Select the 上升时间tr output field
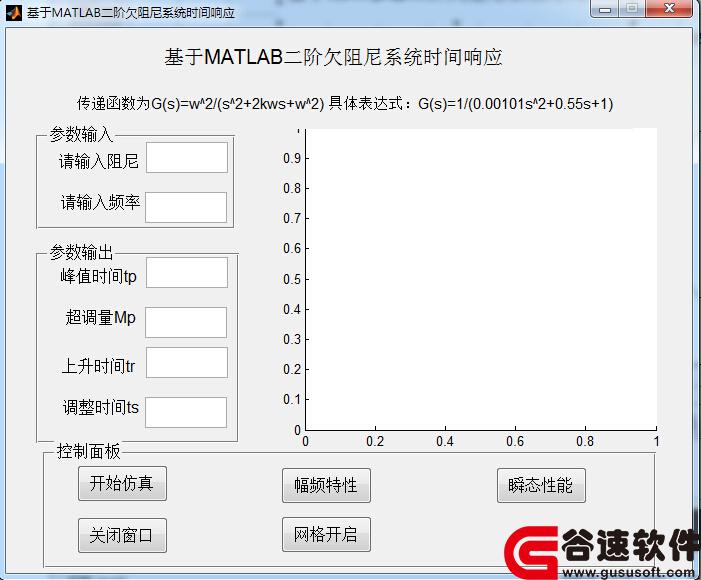 pyautogui.click(x=187, y=363)
